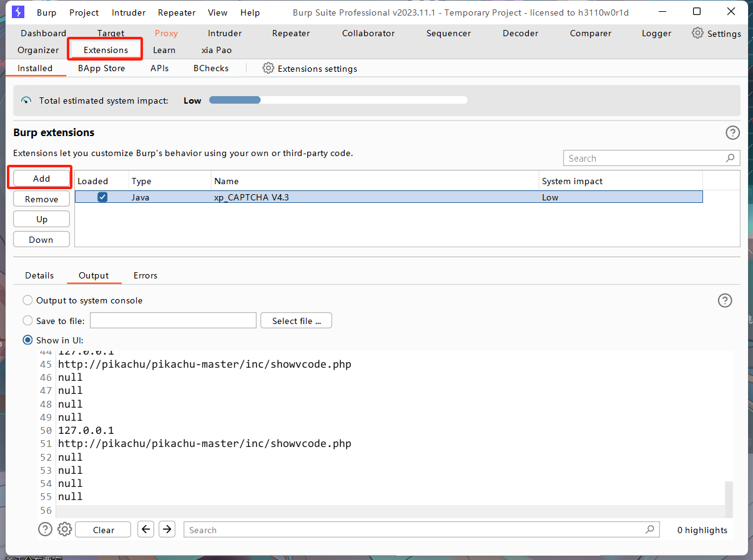Switch to the Details tab
Image resolution: width=753 pixels, height=560 pixels.
(39, 275)
